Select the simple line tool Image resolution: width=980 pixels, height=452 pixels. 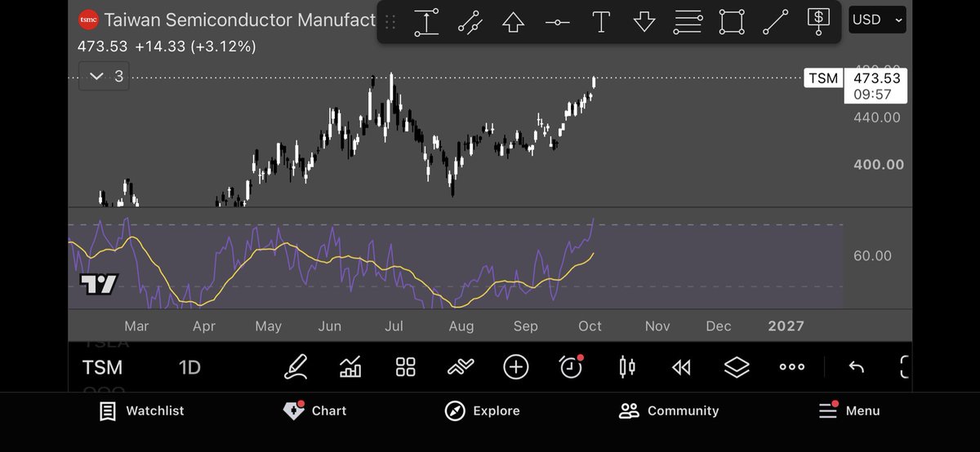click(x=776, y=21)
